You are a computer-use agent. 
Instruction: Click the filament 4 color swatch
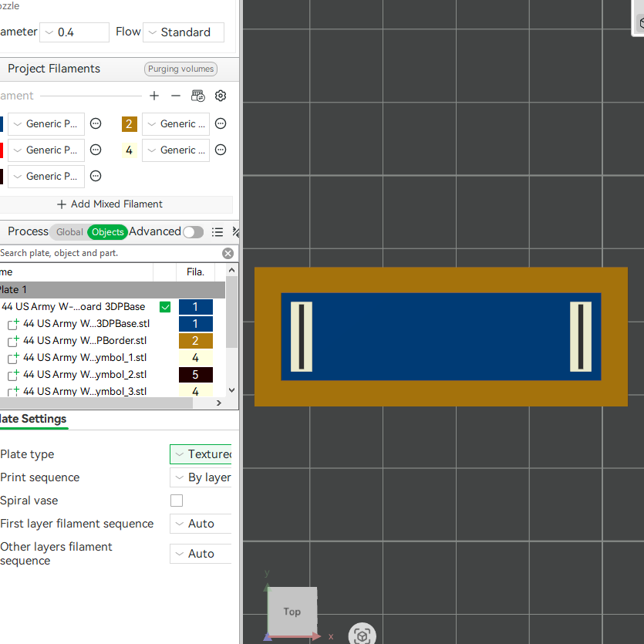coord(129,150)
